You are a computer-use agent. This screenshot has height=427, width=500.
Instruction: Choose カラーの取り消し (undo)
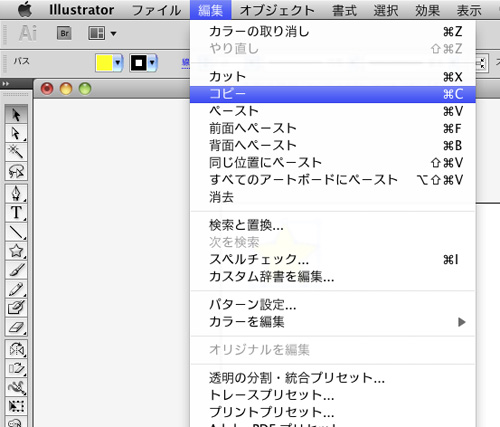[333, 32]
